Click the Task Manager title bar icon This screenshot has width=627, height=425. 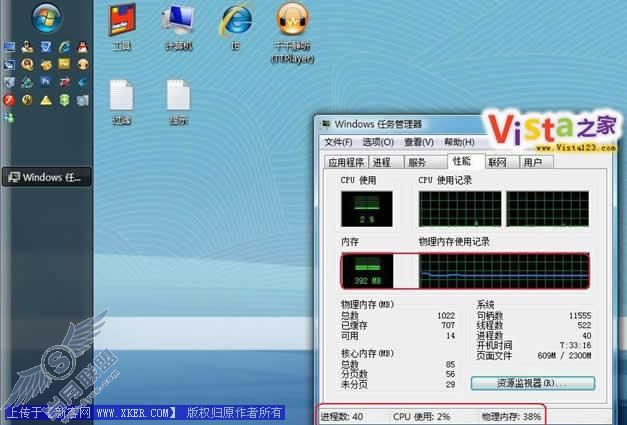click(x=326, y=124)
